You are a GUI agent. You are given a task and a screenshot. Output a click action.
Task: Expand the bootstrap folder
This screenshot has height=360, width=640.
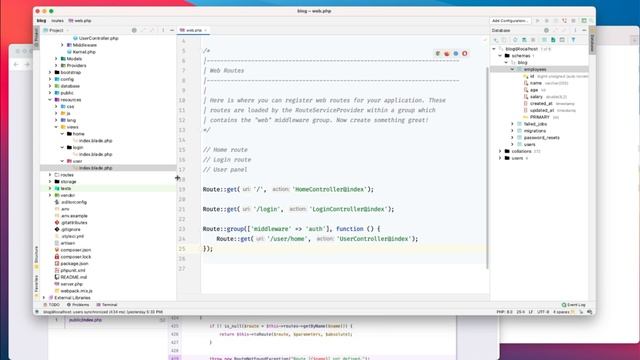tap(50, 73)
